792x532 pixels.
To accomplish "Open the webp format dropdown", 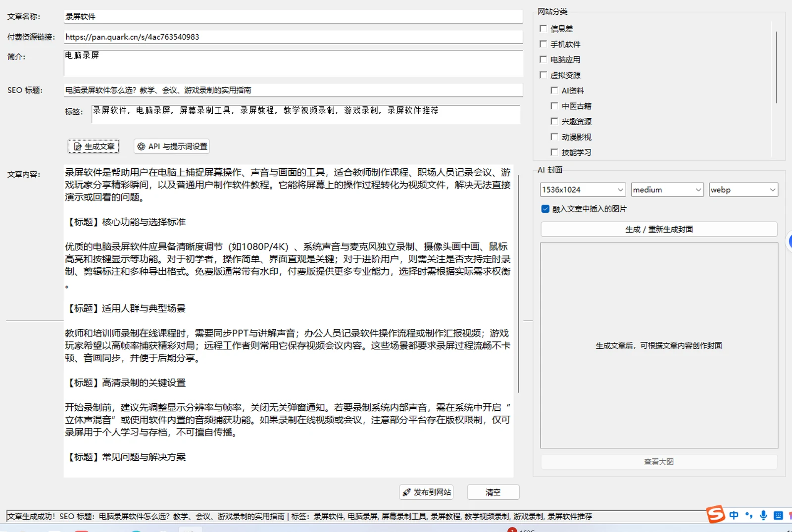I will [x=743, y=190].
